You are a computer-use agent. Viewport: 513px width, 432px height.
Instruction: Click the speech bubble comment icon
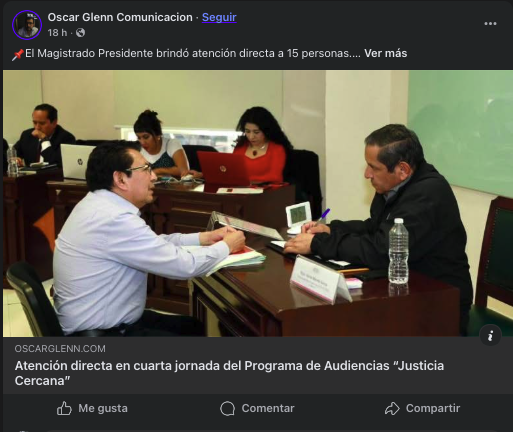click(227, 408)
